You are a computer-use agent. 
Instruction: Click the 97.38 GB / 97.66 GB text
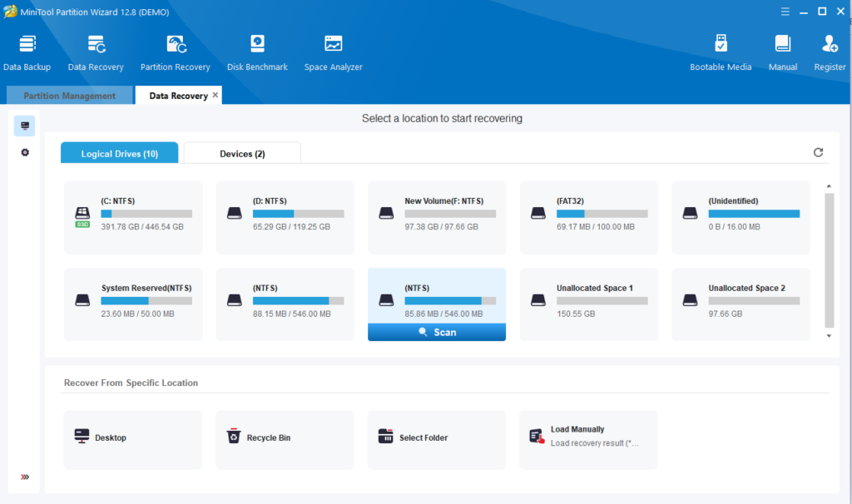[441, 227]
